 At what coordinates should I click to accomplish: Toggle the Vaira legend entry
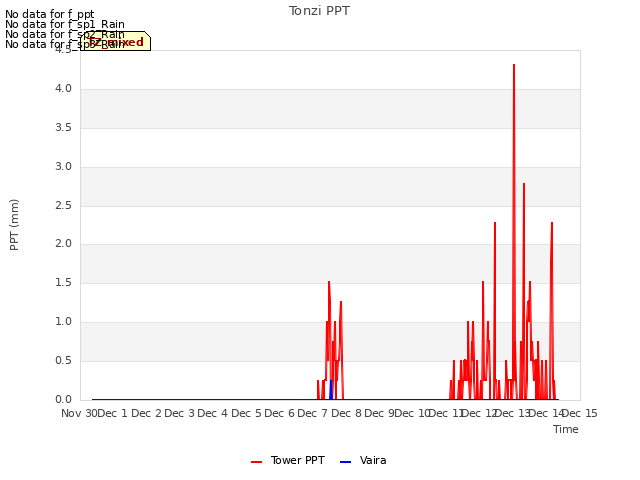click(x=363, y=460)
